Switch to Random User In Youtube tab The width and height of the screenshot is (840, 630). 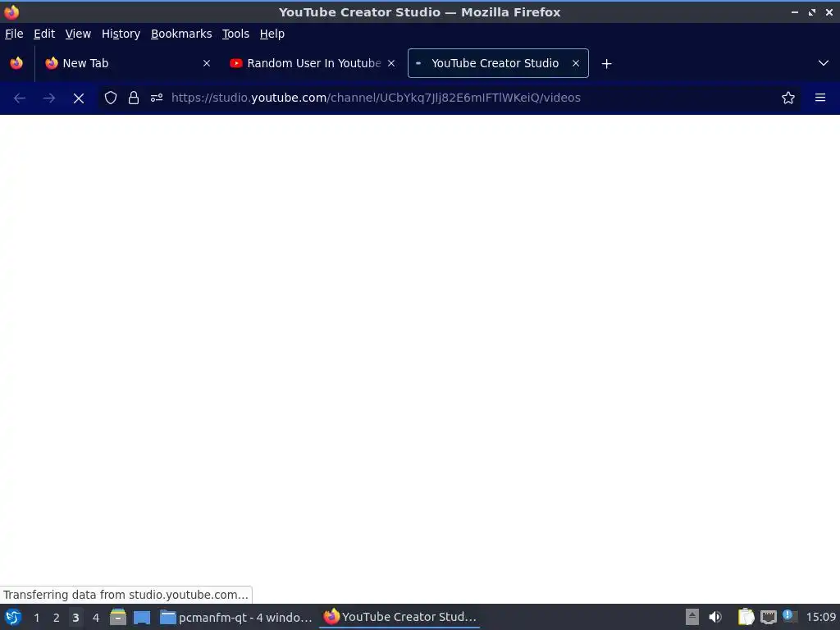tap(313, 63)
